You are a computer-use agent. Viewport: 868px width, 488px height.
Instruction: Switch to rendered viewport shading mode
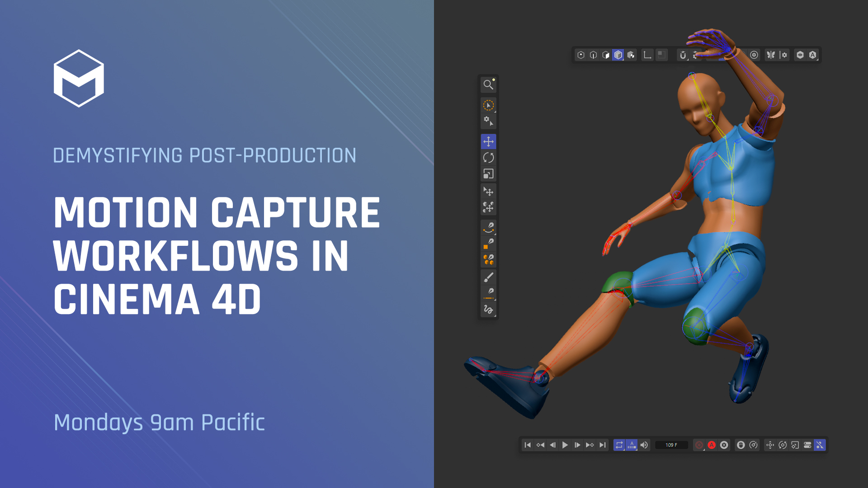click(x=631, y=55)
